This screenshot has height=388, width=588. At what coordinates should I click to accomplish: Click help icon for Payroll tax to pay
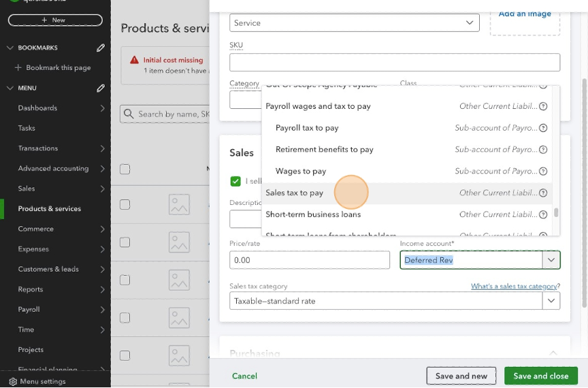[x=543, y=128]
